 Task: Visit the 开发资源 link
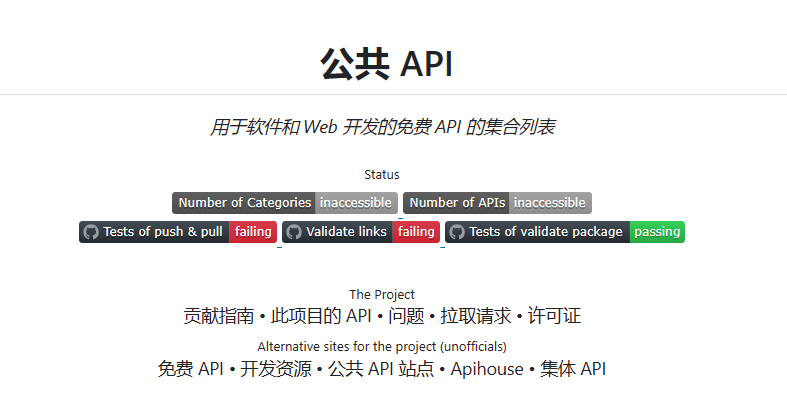click(276, 369)
